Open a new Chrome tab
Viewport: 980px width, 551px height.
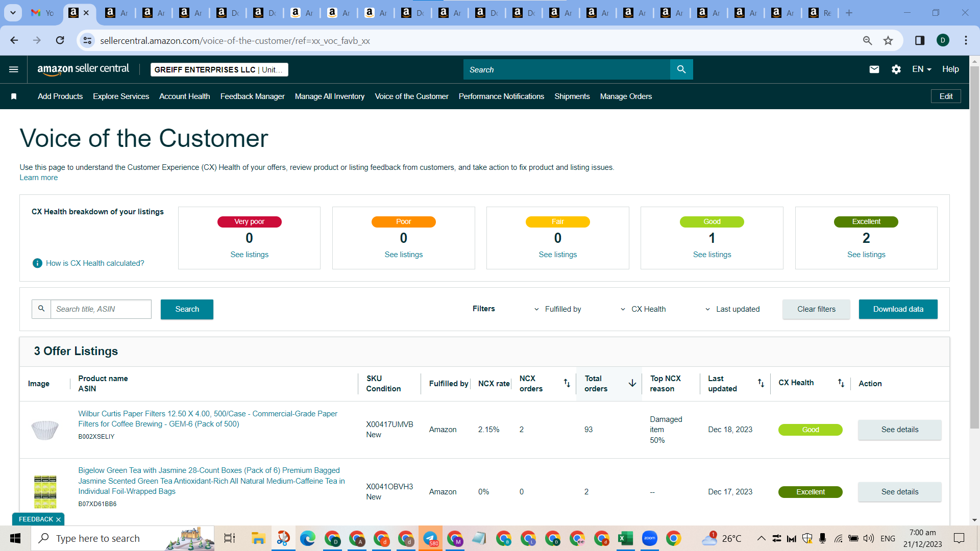click(x=849, y=13)
